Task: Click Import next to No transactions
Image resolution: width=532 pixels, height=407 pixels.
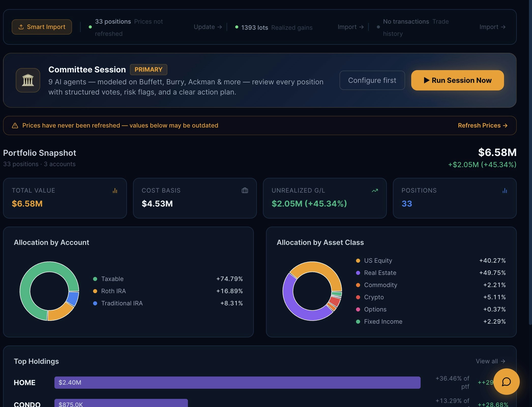Action: (x=492, y=27)
